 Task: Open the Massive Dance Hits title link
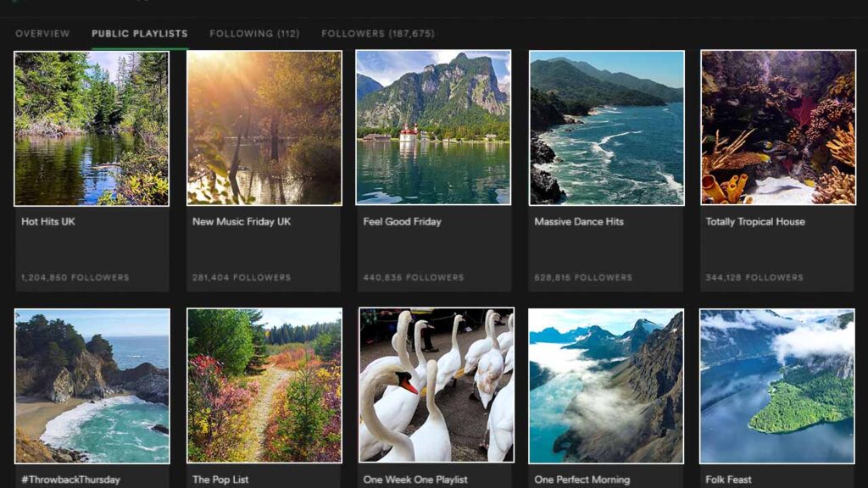click(579, 222)
